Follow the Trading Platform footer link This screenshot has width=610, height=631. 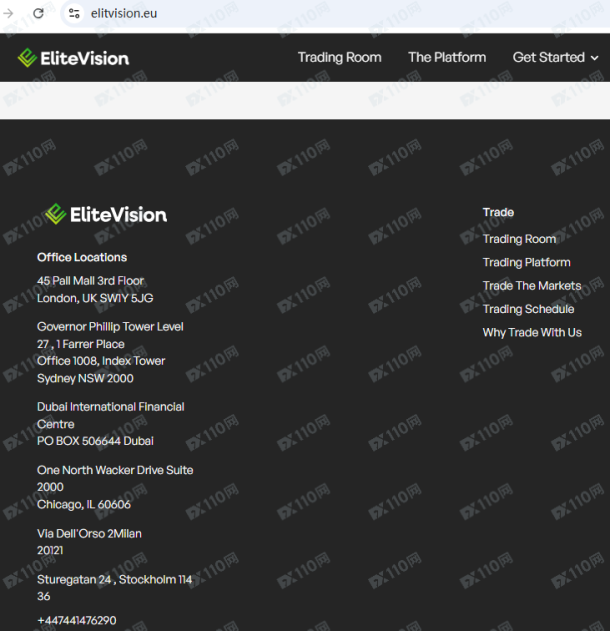pos(526,262)
